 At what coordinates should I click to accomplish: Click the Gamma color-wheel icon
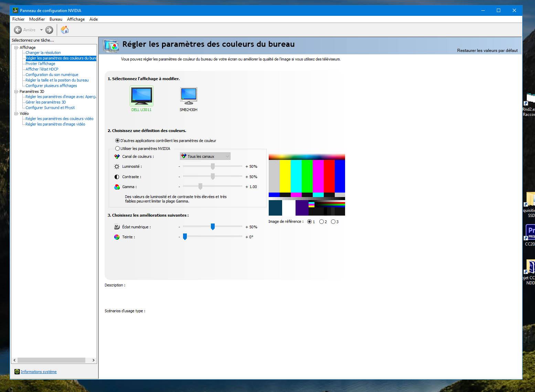coord(117,187)
